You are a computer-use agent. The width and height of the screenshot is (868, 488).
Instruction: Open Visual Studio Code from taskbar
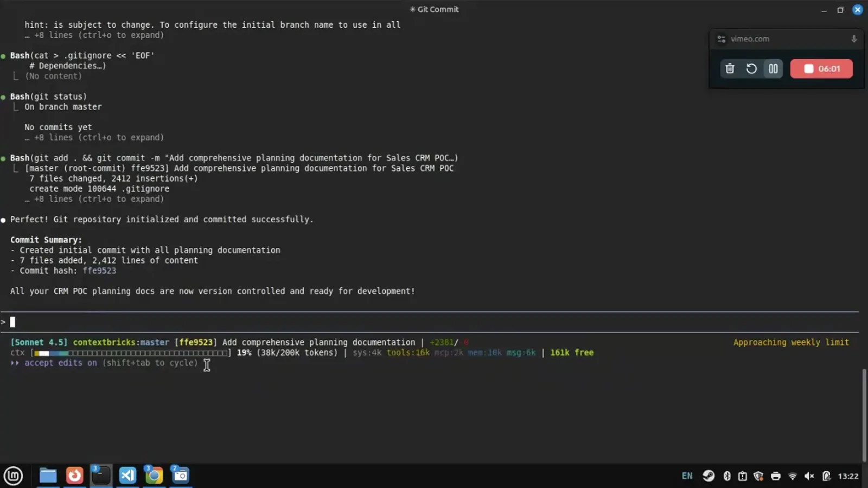[127, 476]
